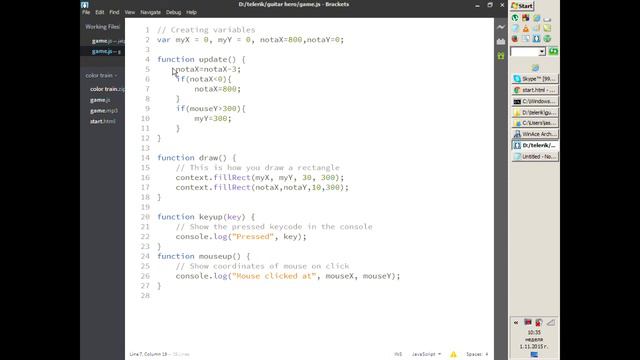This screenshot has width=640, height=360.
Task: Open the File menu
Action: tap(86, 12)
